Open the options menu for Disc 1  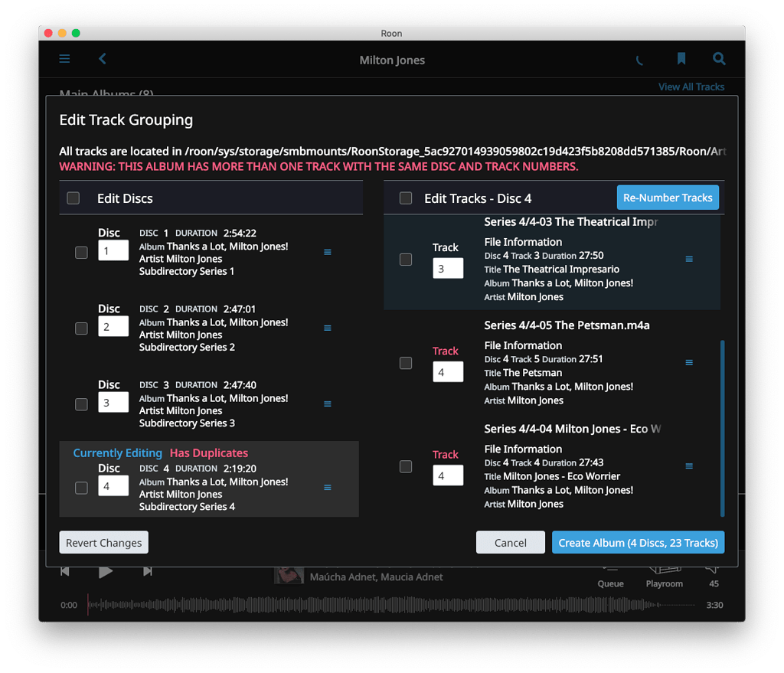[328, 252]
